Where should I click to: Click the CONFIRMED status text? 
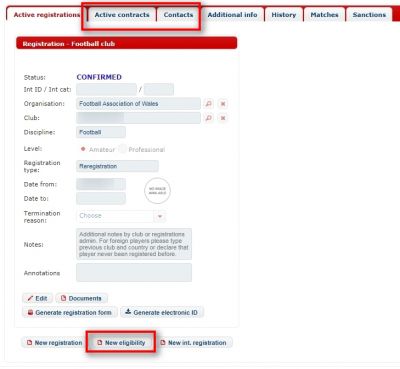pos(99,77)
